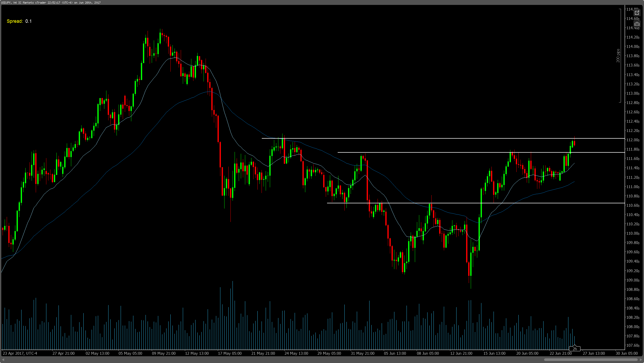Click the left scroll arrow on horizontal scrollbar

3,360
